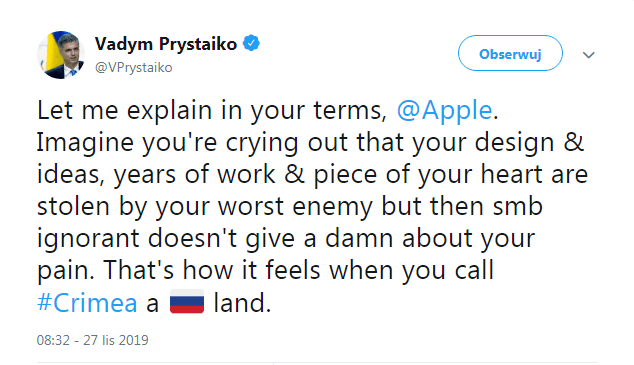This screenshot has height=365, width=634.
Task: Open Vadym Prystaiko's profile avatar
Action: 61,55
